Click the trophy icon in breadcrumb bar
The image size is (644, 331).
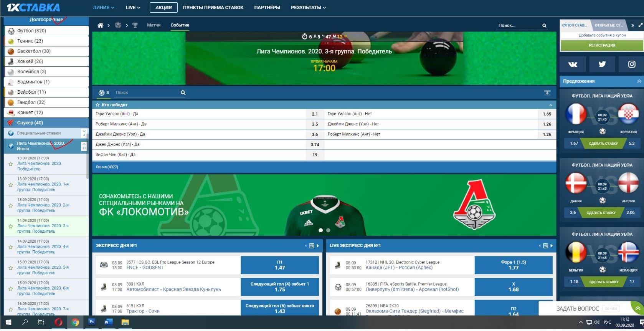(x=135, y=25)
